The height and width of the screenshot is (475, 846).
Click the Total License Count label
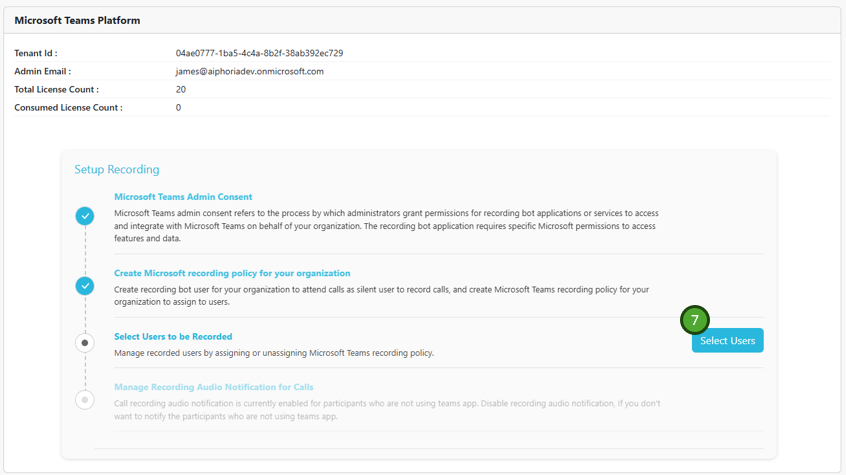coord(57,90)
